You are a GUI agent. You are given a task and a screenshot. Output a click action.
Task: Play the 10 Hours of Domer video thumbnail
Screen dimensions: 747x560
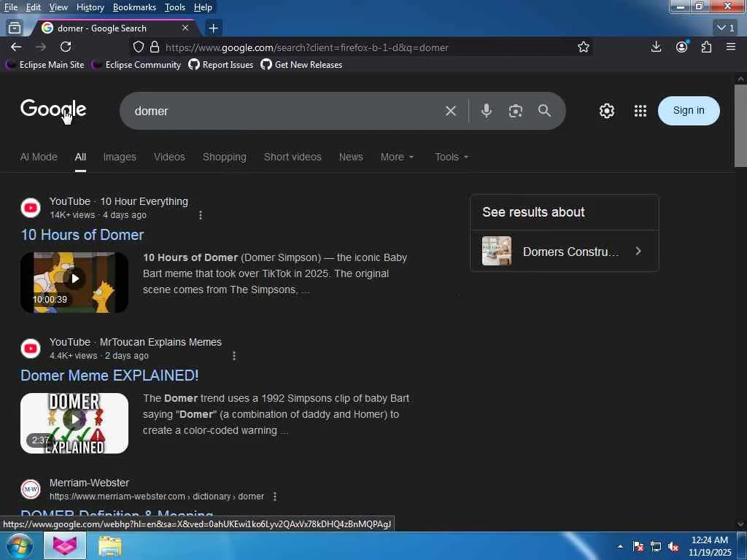(74, 282)
